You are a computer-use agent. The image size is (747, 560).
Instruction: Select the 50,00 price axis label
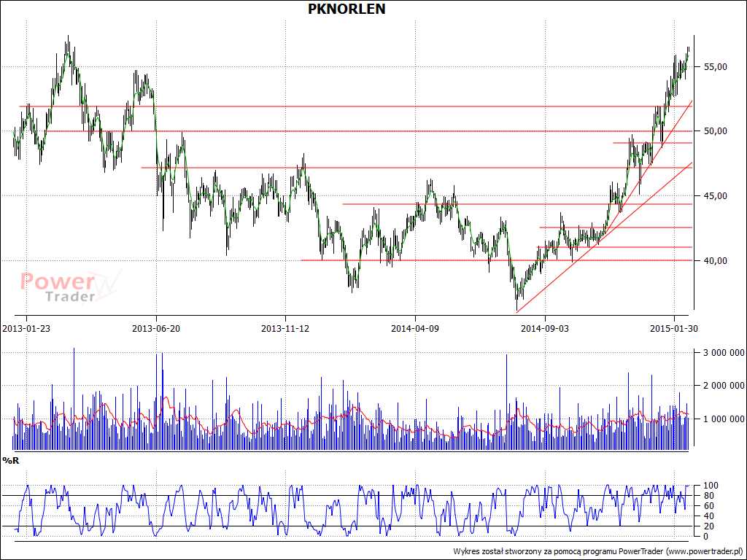(x=716, y=131)
